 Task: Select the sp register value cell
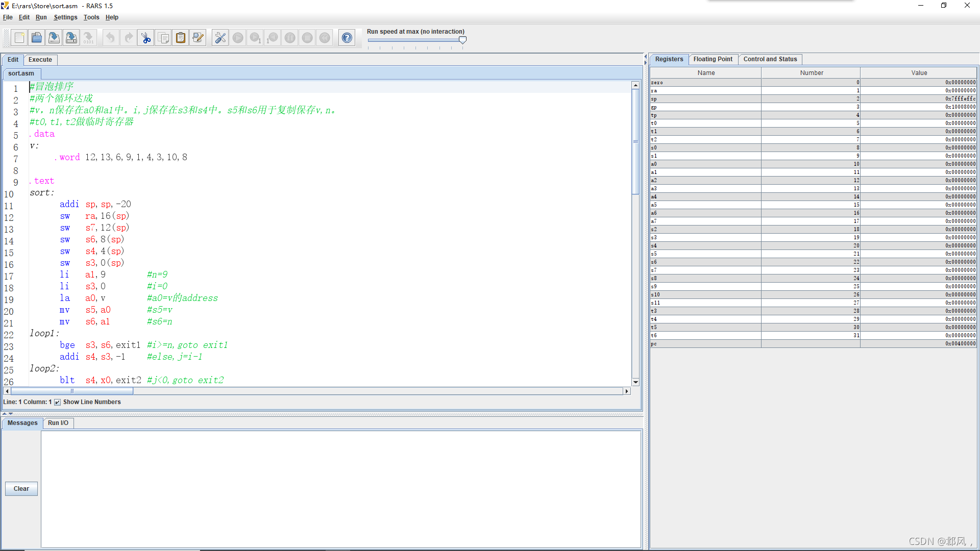click(919, 99)
